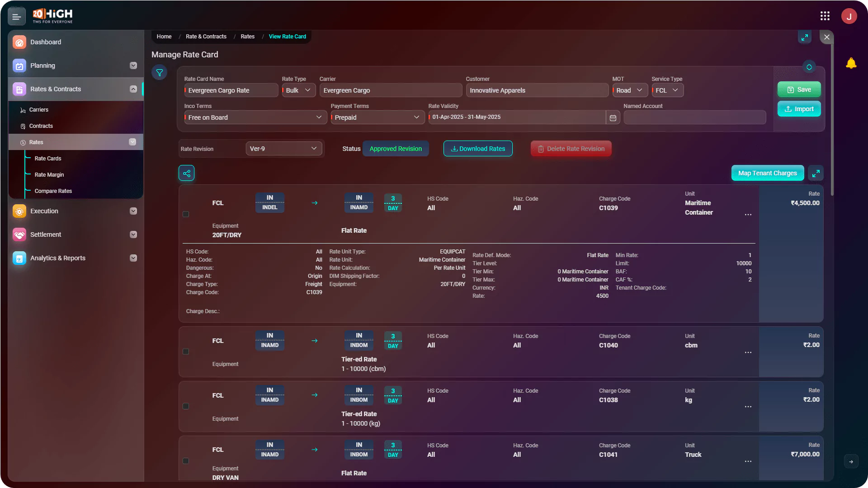Click the Download Rates button

pyautogui.click(x=478, y=149)
